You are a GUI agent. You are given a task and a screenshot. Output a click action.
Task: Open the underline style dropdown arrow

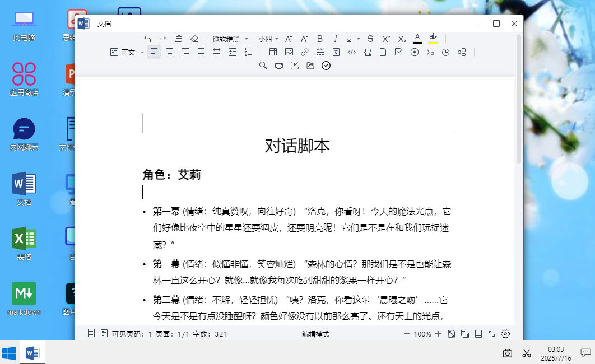point(358,39)
